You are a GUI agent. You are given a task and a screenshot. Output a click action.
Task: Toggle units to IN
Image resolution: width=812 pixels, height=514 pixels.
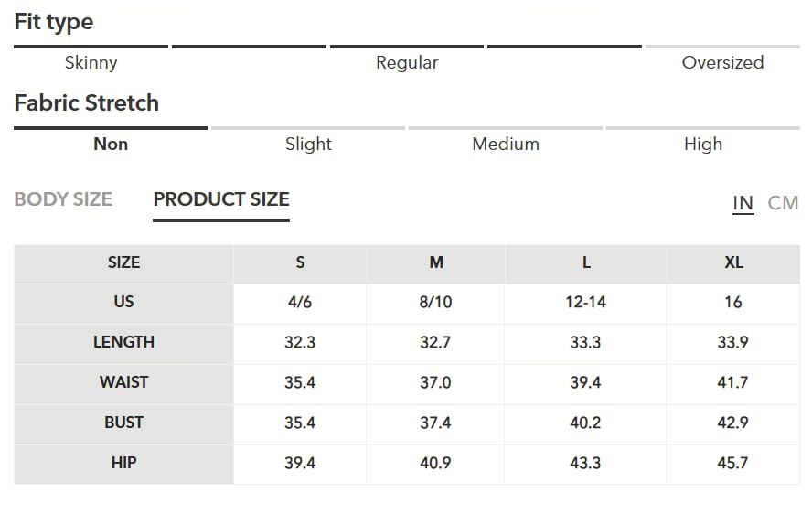(743, 203)
